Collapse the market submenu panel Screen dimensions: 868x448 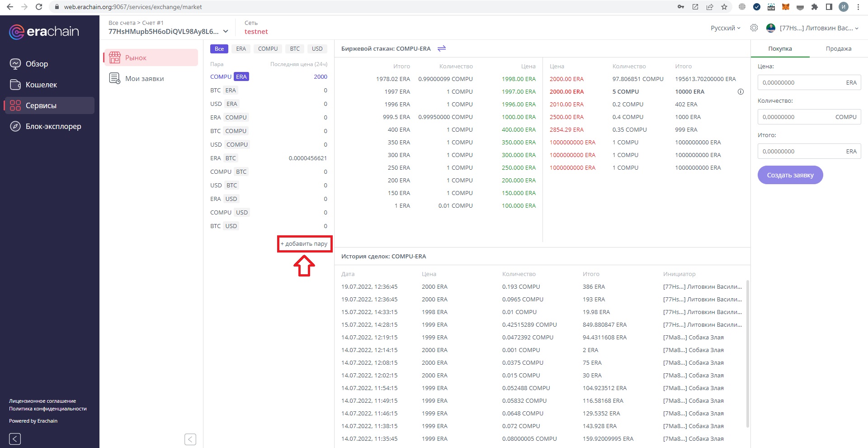[x=190, y=439]
